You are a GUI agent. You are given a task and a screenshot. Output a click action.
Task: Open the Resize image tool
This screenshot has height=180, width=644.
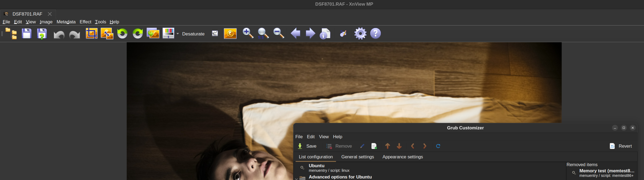click(107, 33)
